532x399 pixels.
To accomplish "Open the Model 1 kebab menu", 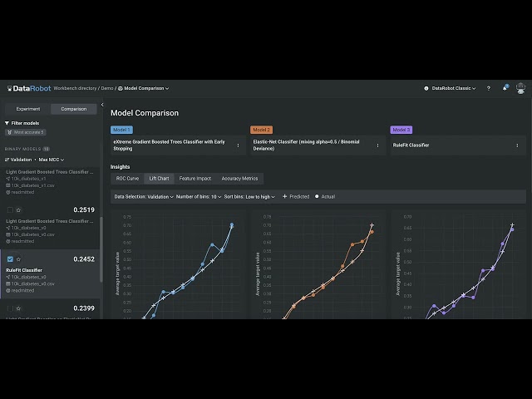I will (239, 145).
